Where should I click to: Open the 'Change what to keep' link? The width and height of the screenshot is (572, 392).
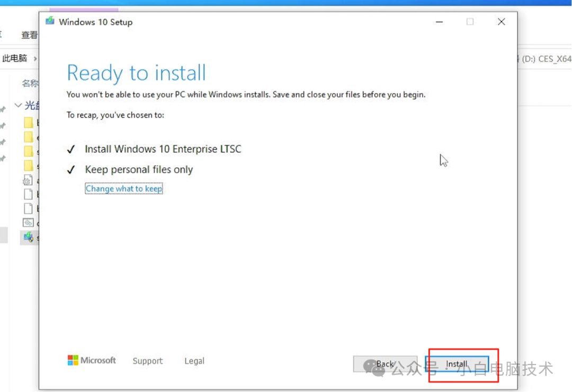tap(123, 189)
